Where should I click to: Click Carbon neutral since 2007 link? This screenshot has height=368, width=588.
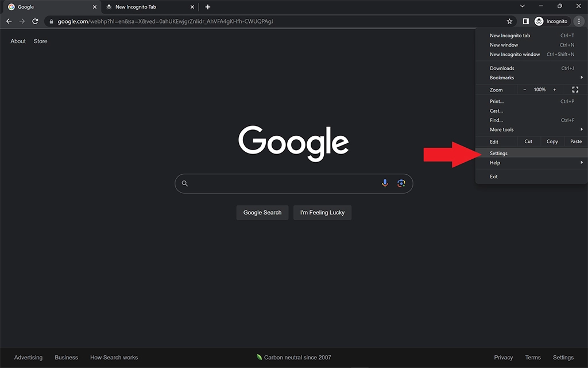[293, 358]
